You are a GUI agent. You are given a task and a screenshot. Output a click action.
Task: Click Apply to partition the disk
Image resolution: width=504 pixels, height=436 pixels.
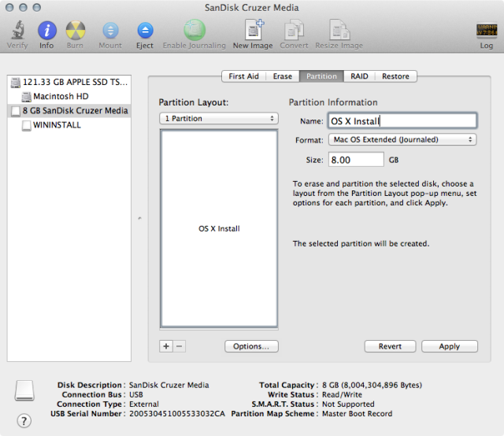click(450, 346)
